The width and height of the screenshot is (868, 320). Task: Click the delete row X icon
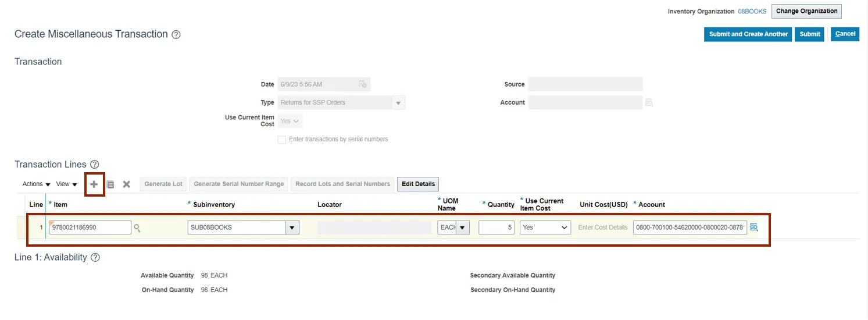click(x=126, y=184)
